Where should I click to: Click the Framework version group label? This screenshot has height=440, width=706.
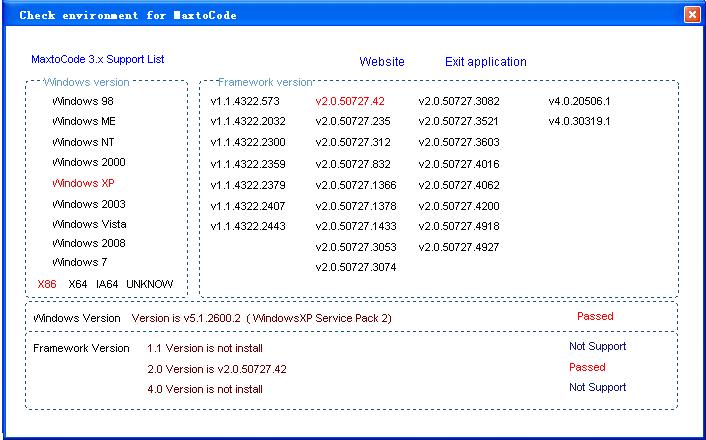pyautogui.click(x=265, y=82)
